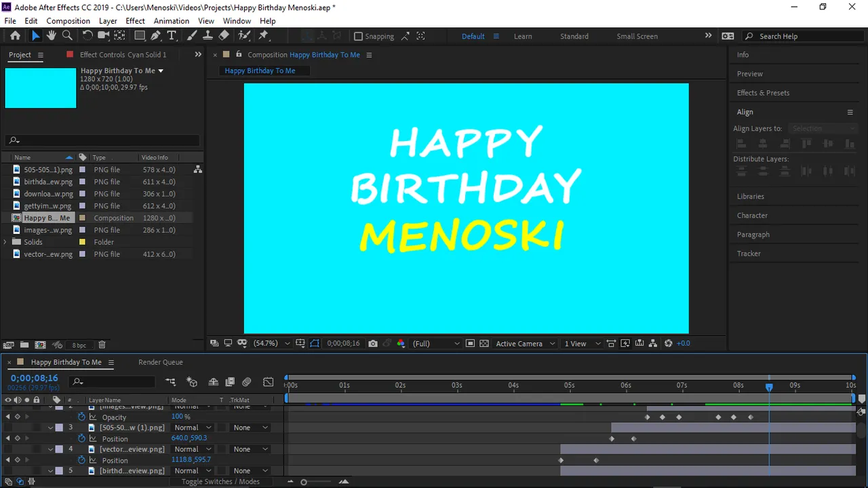Select the Unified Camera tool
Viewport: 868px width, 488px height.
[104, 36]
